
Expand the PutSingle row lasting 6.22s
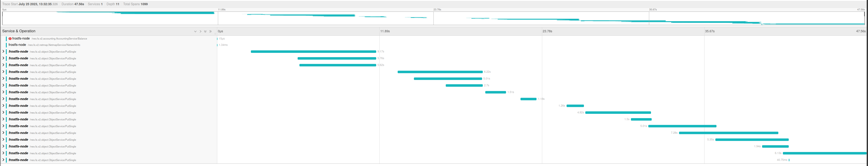point(3,72)
